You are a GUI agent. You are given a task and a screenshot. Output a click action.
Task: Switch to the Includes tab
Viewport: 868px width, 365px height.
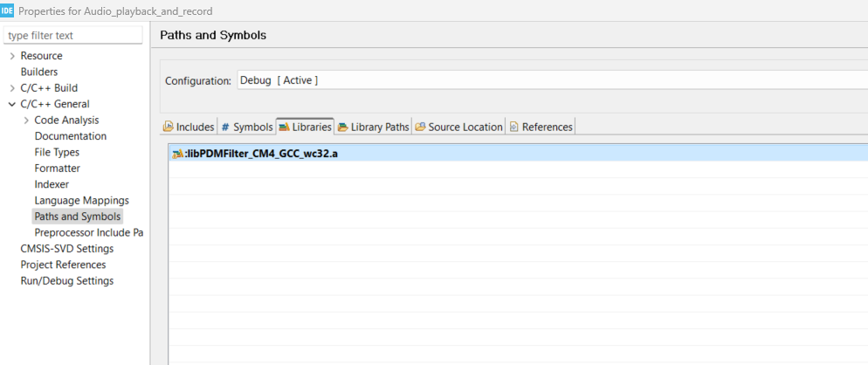pyautogui.click(x=189, y=127)
